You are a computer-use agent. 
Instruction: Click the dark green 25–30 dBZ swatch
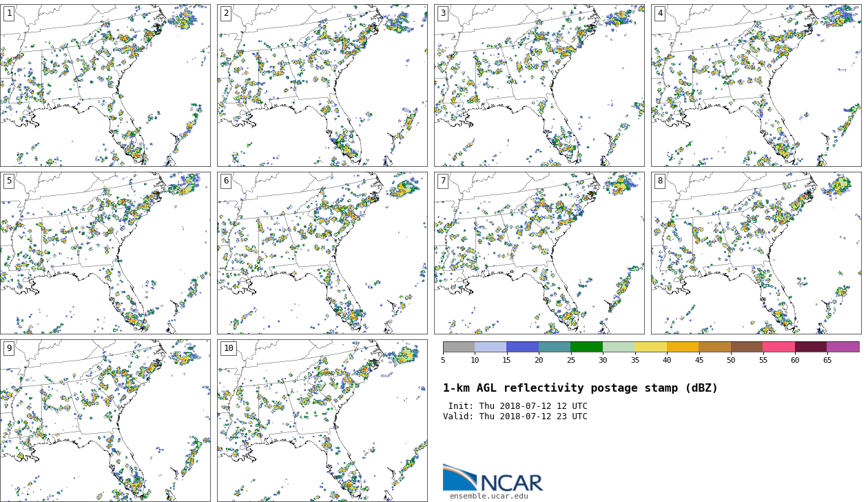coord(586,347)
